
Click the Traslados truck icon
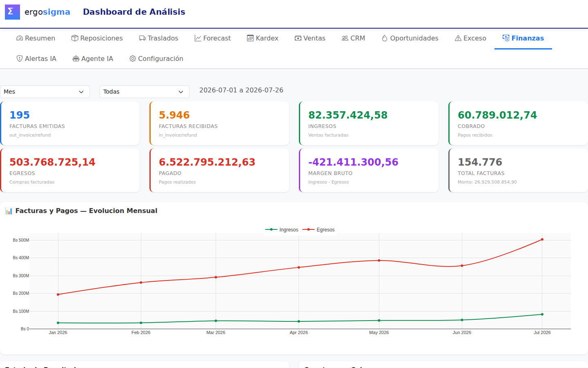[x=143, y=38]
